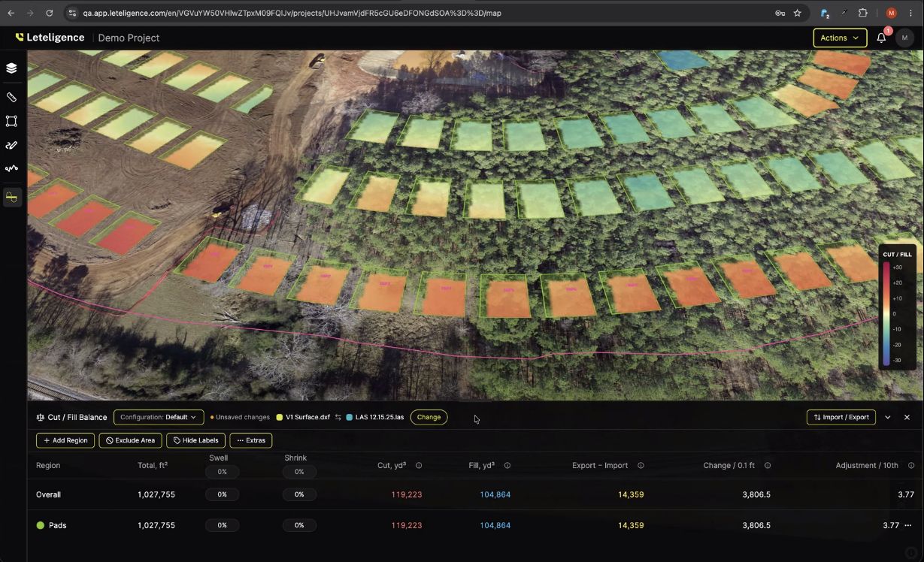Open the browser password key icon
Screen dimensions: 924x562
tap(780, 13)
